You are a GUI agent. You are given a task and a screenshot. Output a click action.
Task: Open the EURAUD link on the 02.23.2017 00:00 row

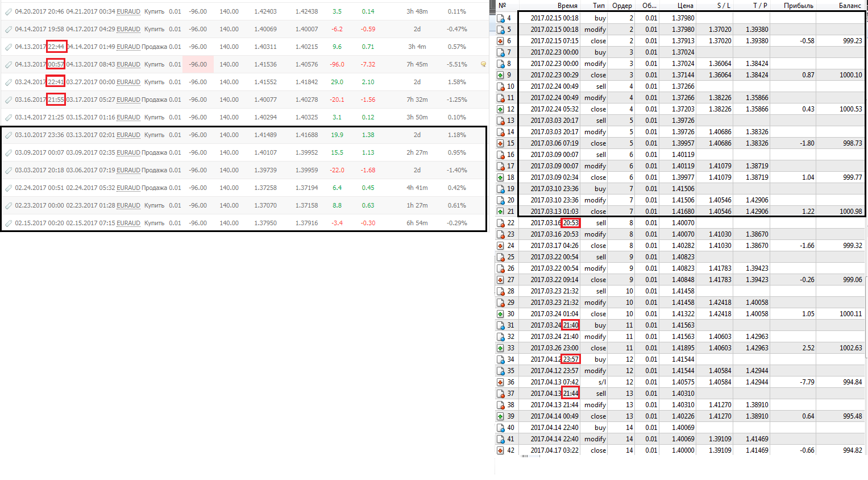(x=128, y=205)
